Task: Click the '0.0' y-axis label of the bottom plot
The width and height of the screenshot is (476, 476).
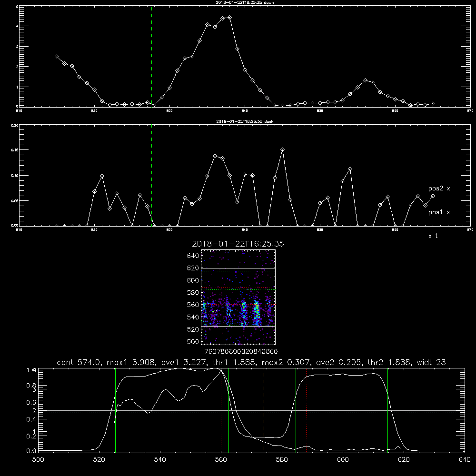Action: click(x=31, y=451)
